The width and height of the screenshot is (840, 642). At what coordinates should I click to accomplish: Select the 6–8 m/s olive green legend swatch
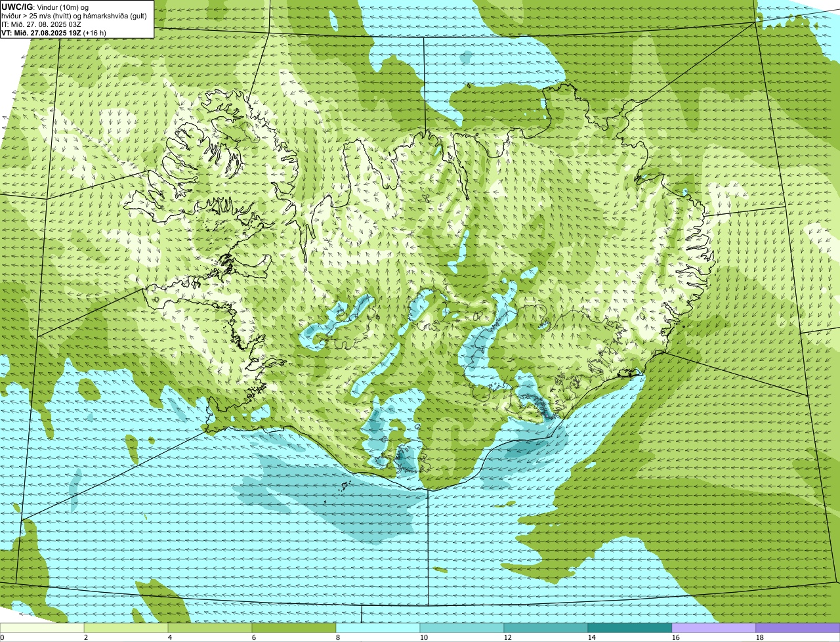294,628
